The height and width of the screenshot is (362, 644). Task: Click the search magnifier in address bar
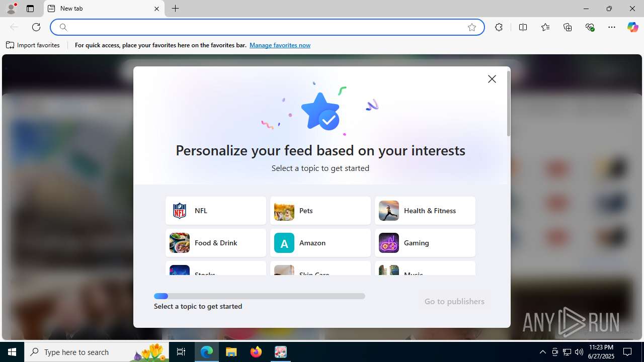click(63, 27)
